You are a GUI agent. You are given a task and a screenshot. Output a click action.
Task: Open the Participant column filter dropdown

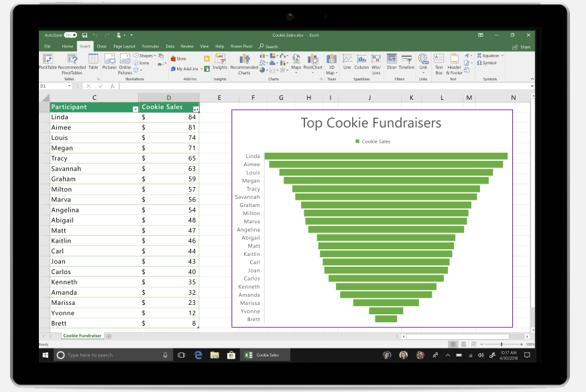point(135,109)
